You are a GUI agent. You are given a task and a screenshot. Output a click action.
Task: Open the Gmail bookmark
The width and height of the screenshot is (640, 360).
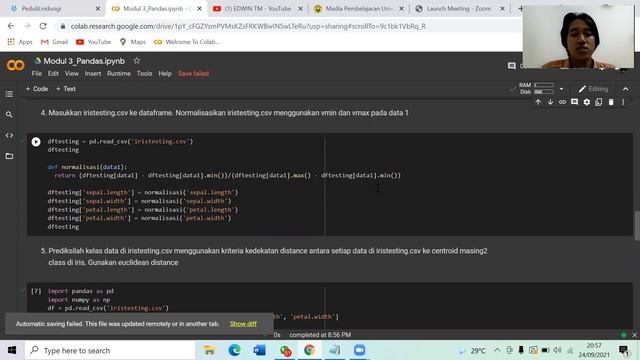click(54, 42)
